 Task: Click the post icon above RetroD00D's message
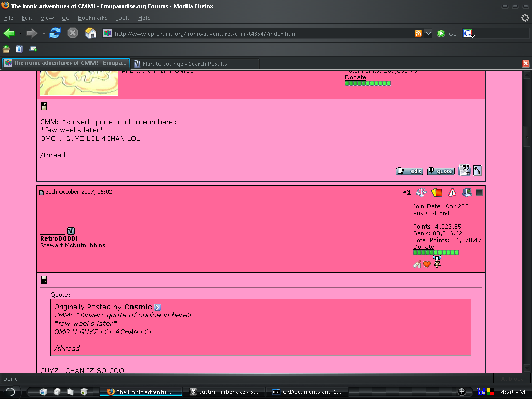tap(44, 280)
